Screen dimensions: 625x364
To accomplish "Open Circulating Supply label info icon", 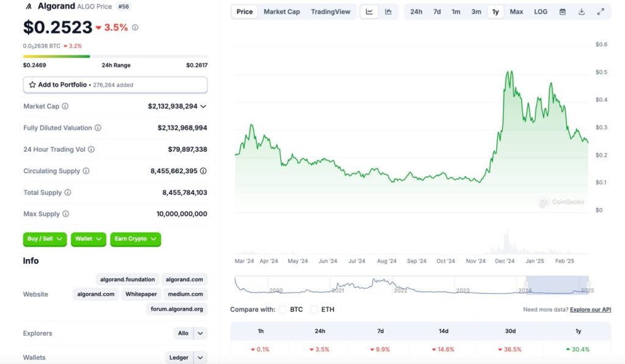I will 86,171.
